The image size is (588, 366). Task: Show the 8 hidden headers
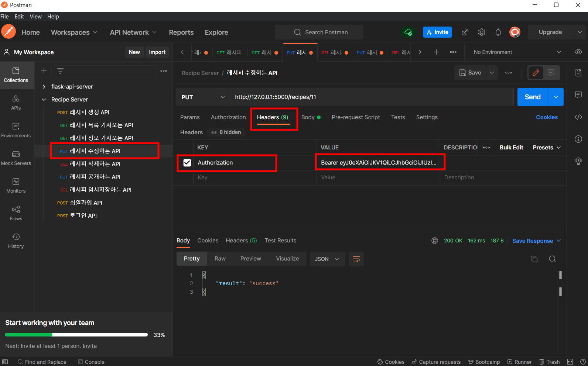pyautogui.click(x=226, y=132)
